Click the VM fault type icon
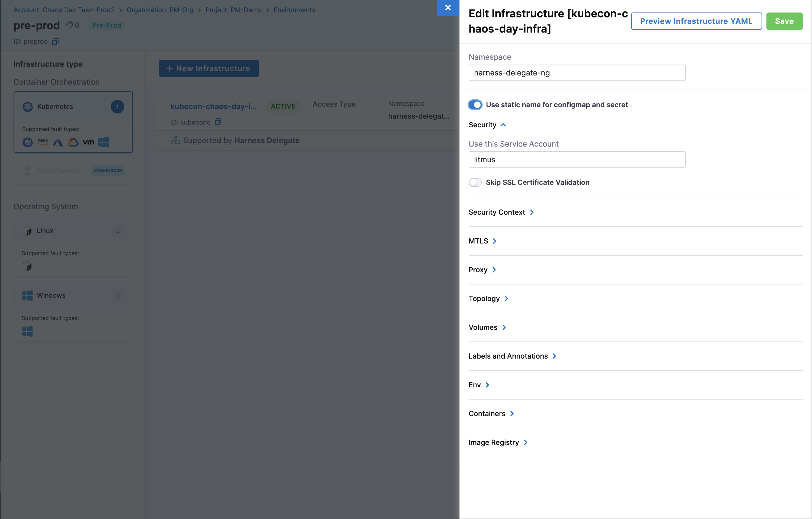Viewport: 812px width, 519px height. click(x=88, y=142)
